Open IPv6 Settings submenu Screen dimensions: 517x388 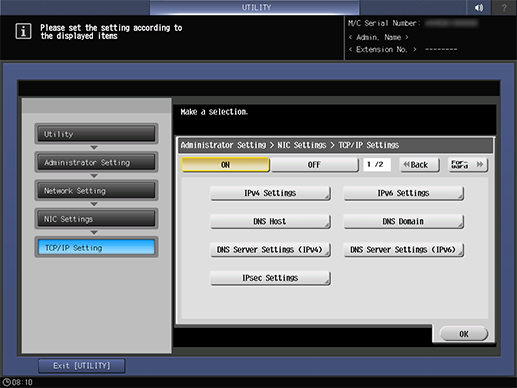(403, 193)
